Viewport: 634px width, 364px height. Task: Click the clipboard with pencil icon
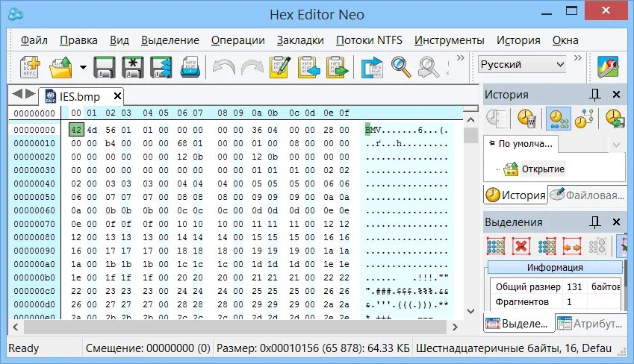click(x=280, y=67)
